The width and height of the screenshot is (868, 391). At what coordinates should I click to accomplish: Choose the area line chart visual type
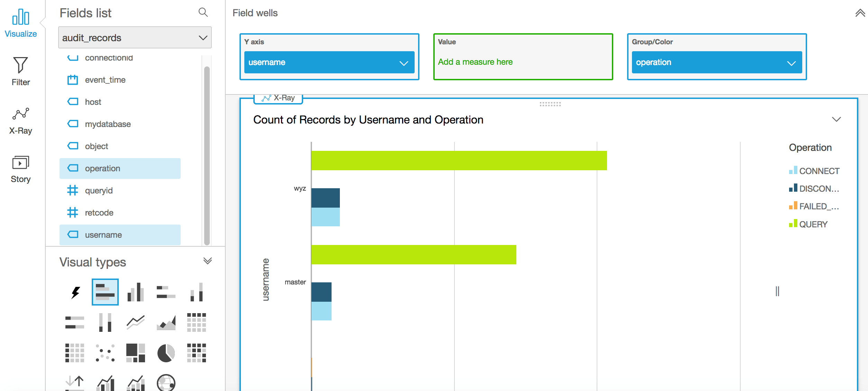point(166,322)
